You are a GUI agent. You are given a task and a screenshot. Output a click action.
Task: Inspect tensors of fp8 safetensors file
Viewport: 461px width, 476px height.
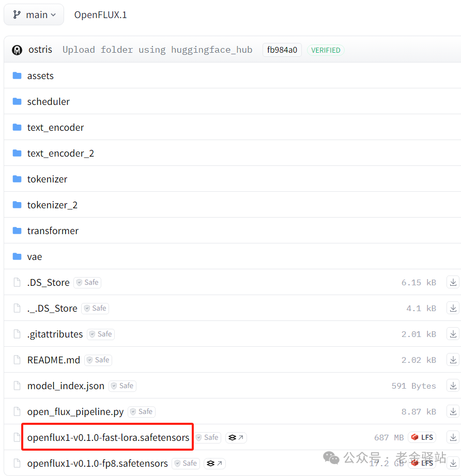[x=214, y=463]
